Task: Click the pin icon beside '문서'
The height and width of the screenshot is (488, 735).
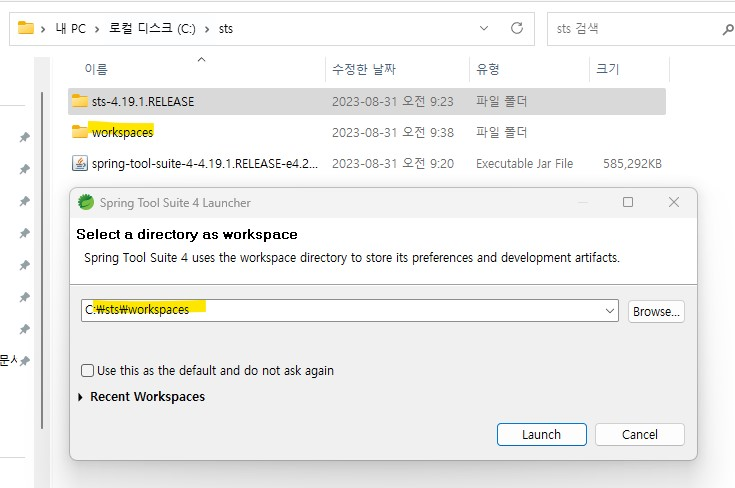Action: [25, 360]
